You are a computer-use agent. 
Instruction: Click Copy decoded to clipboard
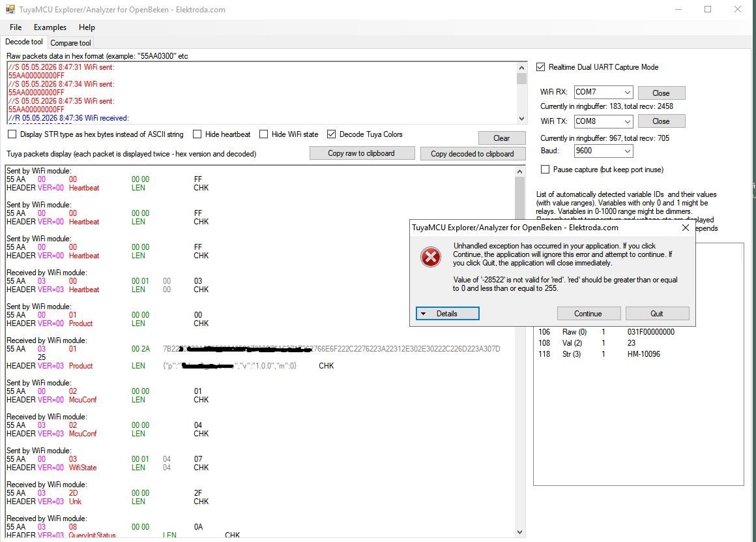coord(472,153)
